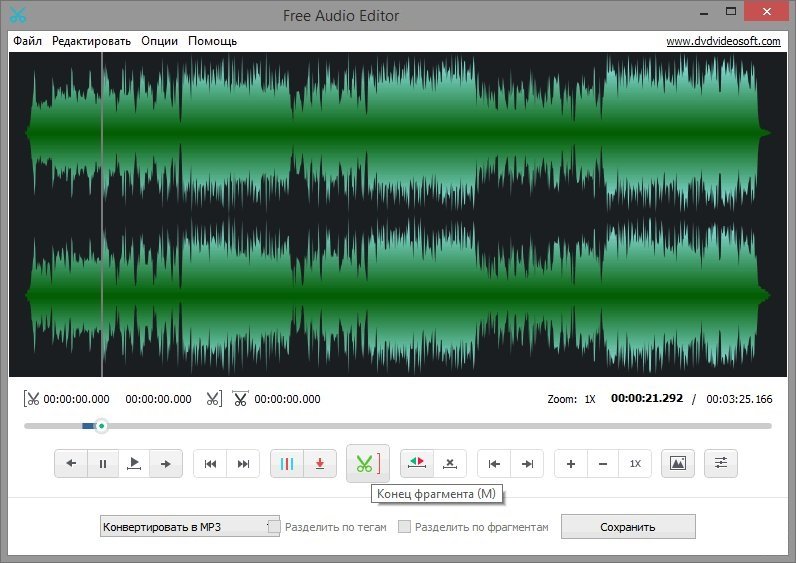
Task: Zoom out with the minus button
Action: click(x=602, y=464)
